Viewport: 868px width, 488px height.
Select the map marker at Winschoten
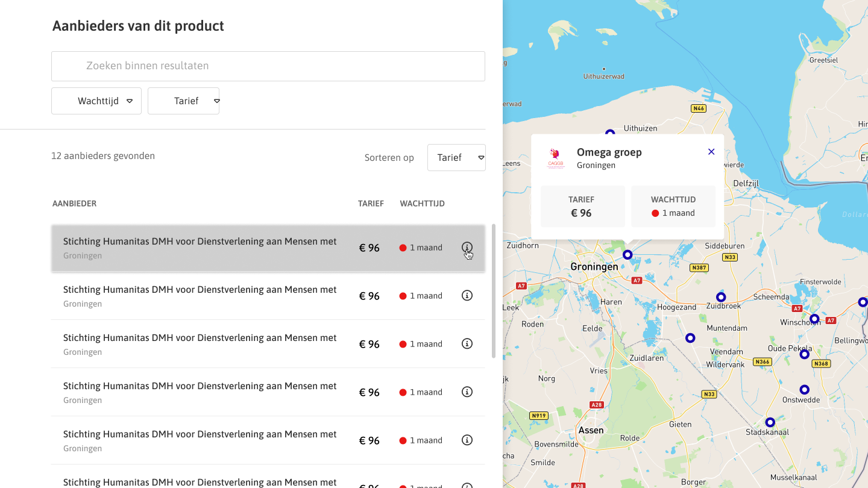pyautogui.click(x=814, y=319)
